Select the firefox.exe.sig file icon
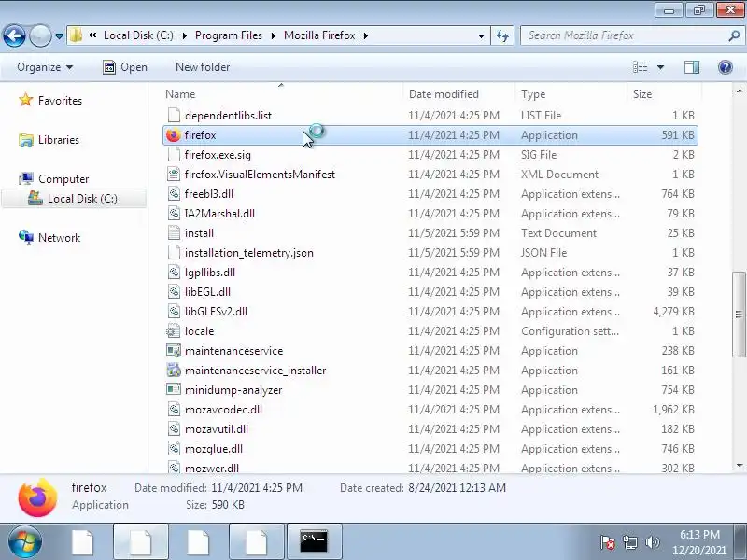Screen dimensions: 747x560 [x=174, y=155]
